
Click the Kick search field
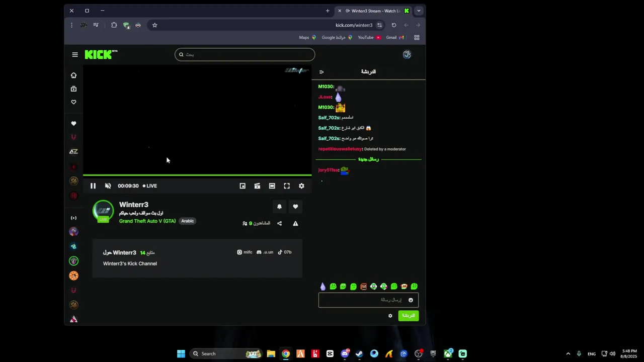pos(245,55)
